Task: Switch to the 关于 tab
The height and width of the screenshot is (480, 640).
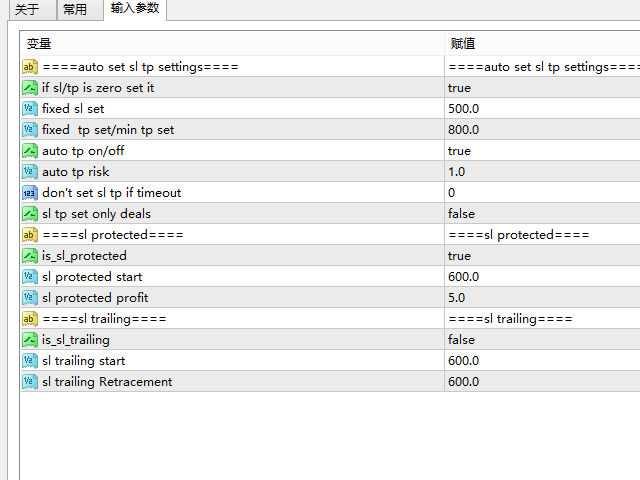Action: pos(27,9)
